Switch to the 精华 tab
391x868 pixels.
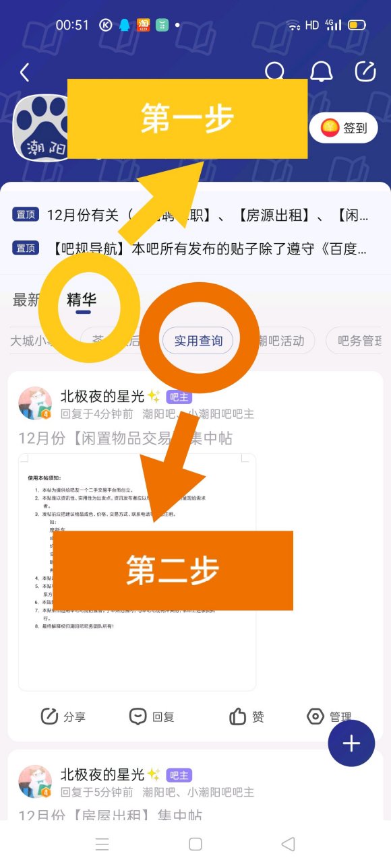tap(82, 300)
